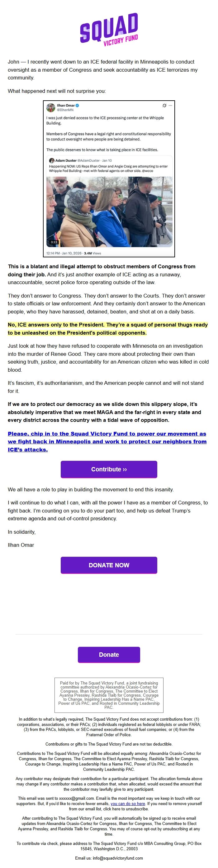Open the @wcco mention in the tweet
Screen dimensions: 218x868
(148, 171)
